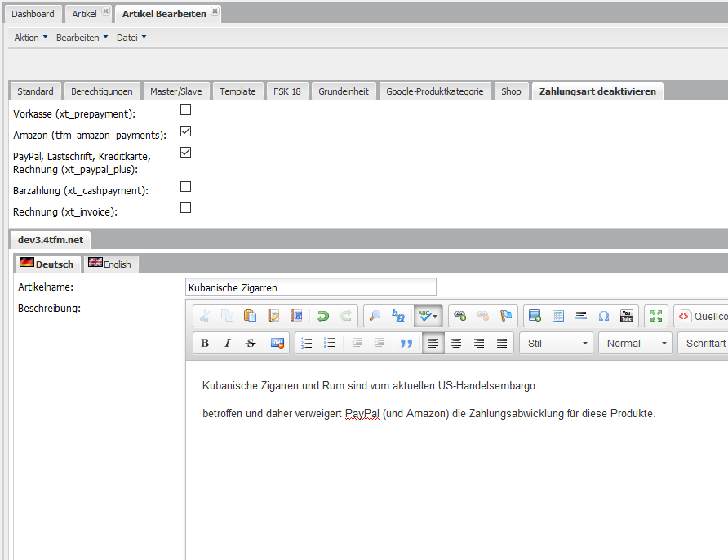This screenshot has height=560, width=728.
Task: Uncheck Amazon (tfm_amazon_payments) checkbox
Action: pos(185,131)
